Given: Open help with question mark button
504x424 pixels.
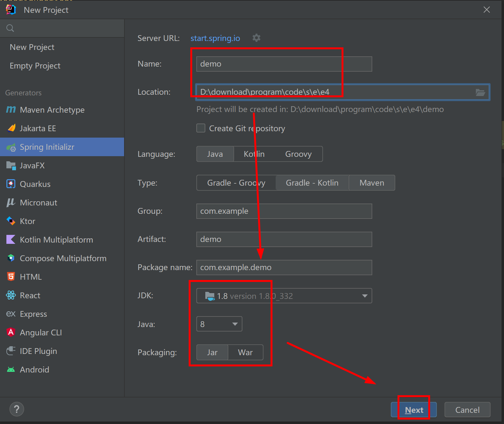Looking at the screenshot, I should [17, 409].
